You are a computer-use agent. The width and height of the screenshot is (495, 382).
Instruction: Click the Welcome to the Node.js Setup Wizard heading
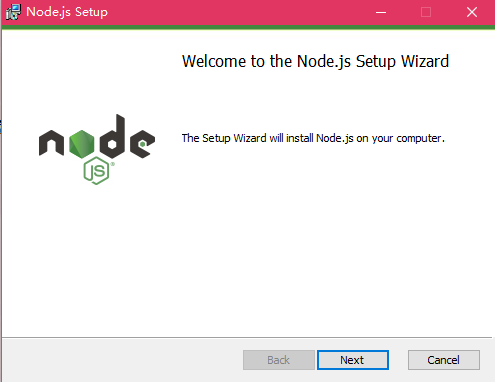click(315, 62)
